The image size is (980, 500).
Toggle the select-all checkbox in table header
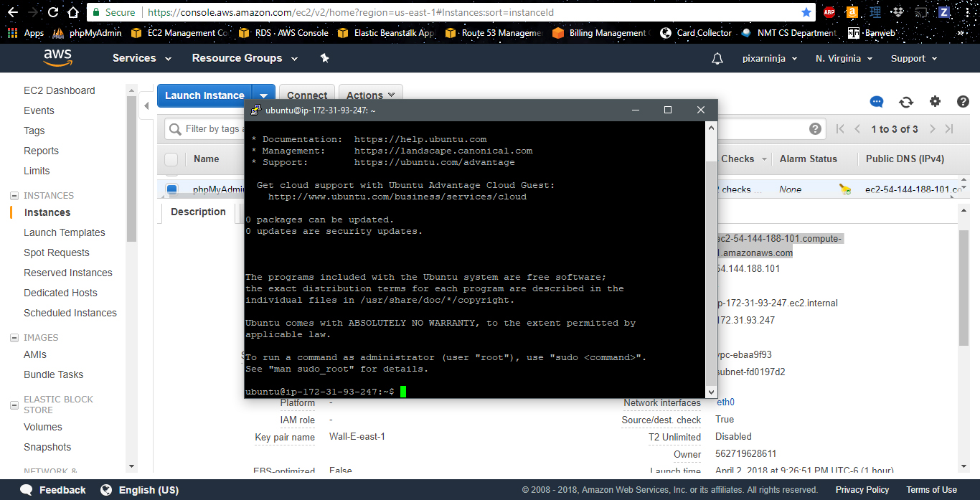tap(171, 159)
